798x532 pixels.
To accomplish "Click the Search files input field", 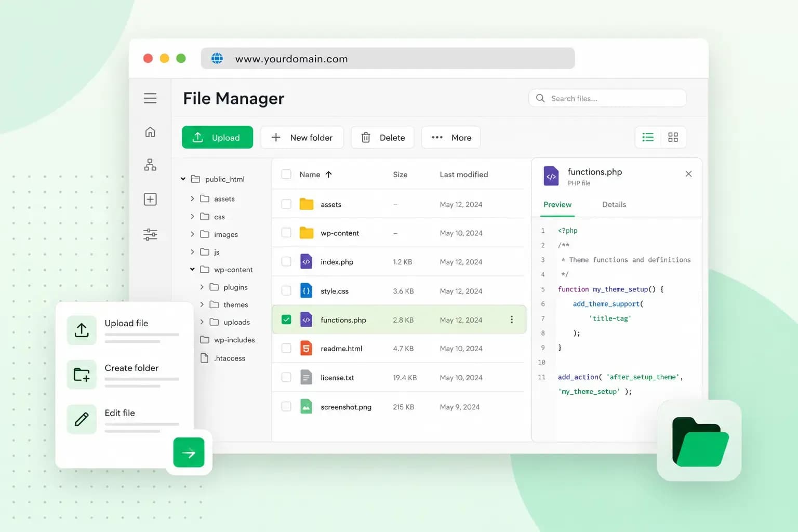I will [607, 98].
